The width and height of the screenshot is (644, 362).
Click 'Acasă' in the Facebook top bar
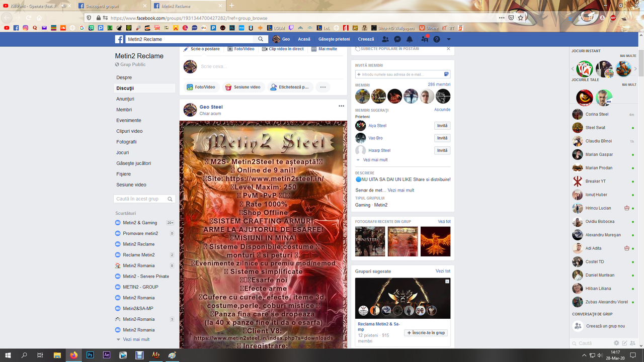tap(304, 39)
